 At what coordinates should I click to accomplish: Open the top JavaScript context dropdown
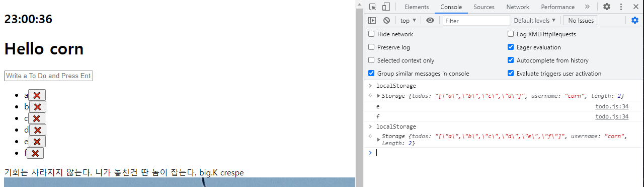[408, 20]
